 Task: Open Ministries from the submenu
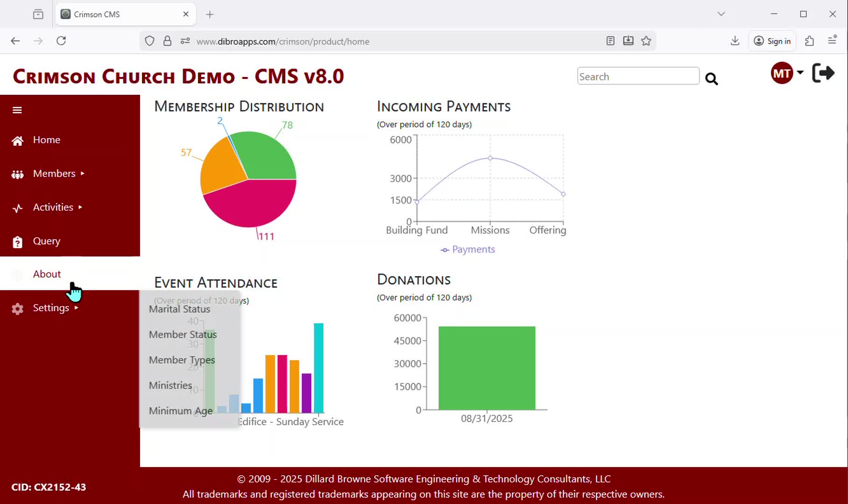(x=170, y=385)
